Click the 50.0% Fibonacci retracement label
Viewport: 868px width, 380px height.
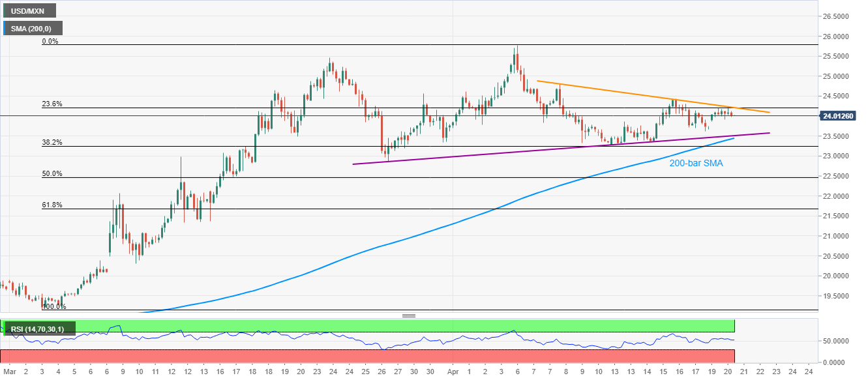point(51,173)
